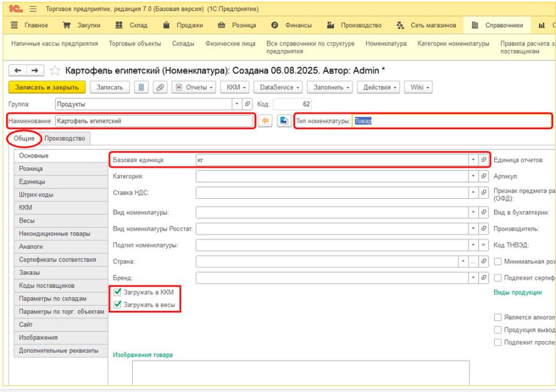Enable the Минимальная розничная checkbox
556x392 pixels.
(498, 262)
